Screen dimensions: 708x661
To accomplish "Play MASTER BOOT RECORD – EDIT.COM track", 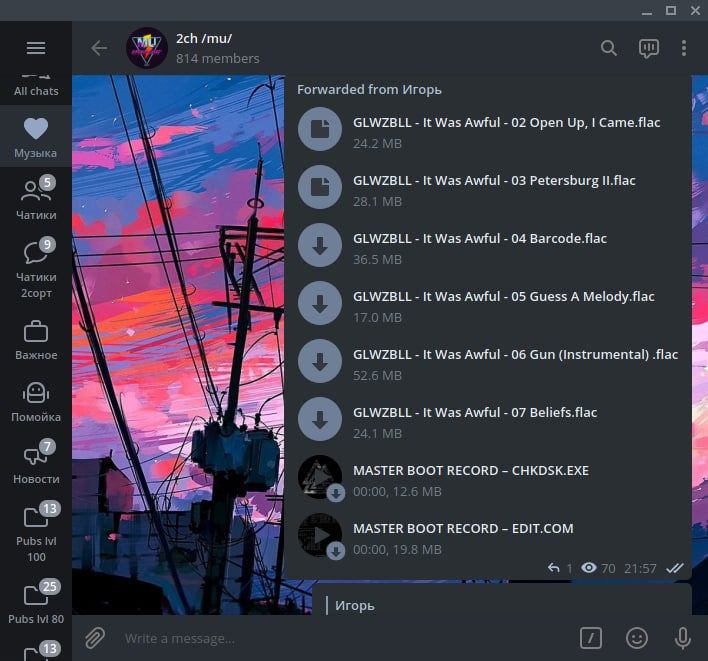I will coord(320,535).
